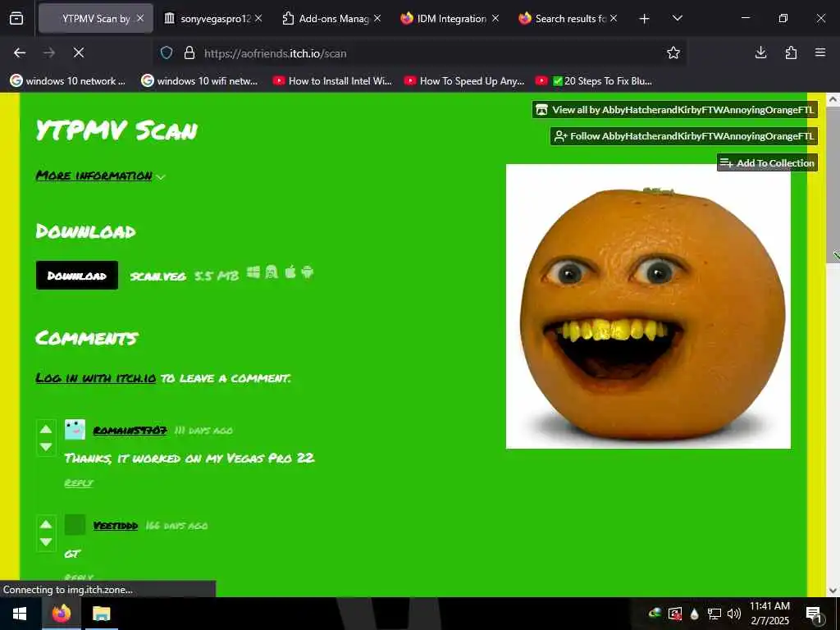Switch to the IDM Integration tab
Screen dimensions: 840x630
point(449,19)
